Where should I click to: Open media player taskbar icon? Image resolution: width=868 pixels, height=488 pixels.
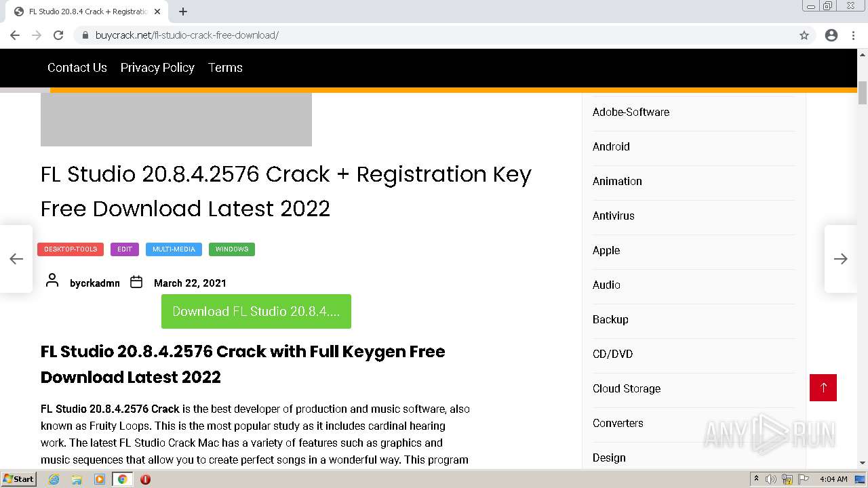click(100, 479)
